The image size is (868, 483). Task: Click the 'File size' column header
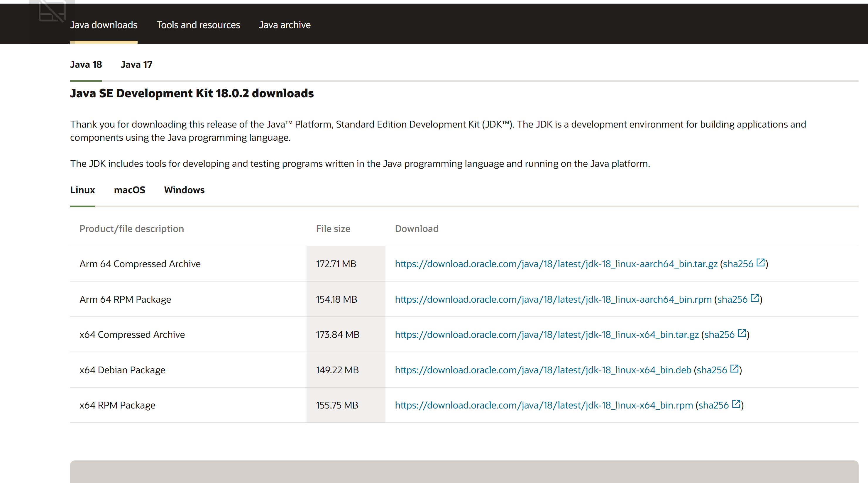333,229
